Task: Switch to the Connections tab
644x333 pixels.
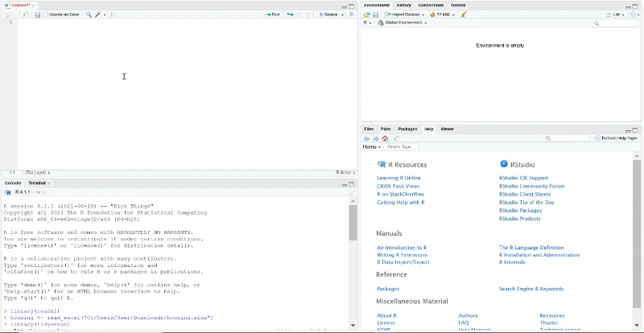Action: [x=431, y=6]
